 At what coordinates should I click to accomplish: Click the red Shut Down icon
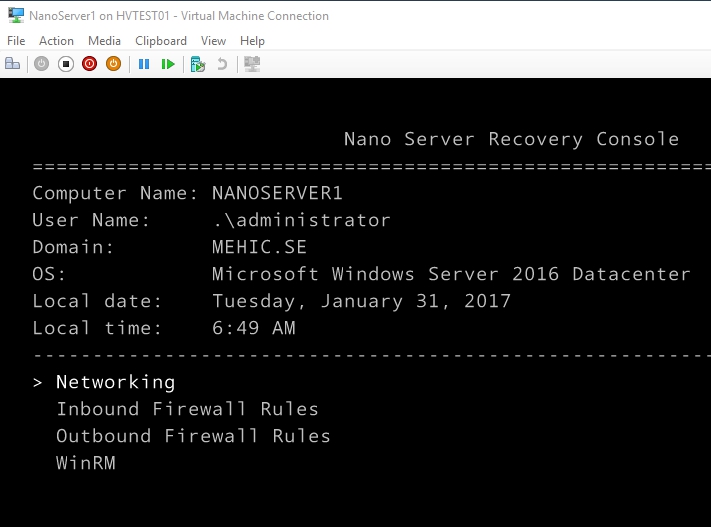point(89,64)
